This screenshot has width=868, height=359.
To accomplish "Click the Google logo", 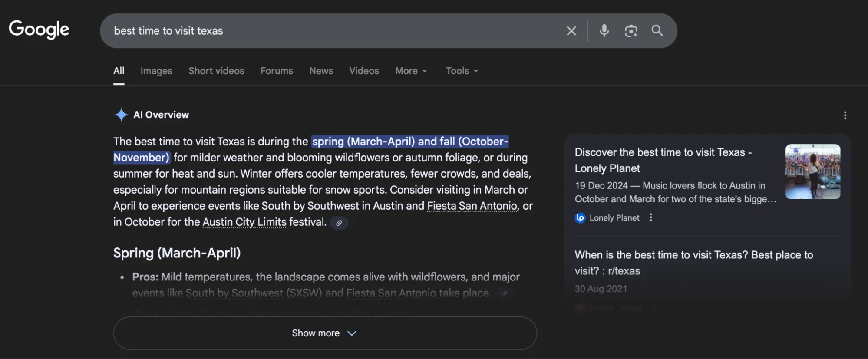I will point(39,30).
